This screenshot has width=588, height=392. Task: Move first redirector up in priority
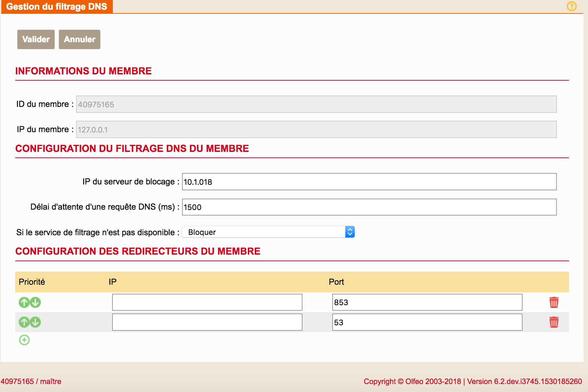point(24,302)
